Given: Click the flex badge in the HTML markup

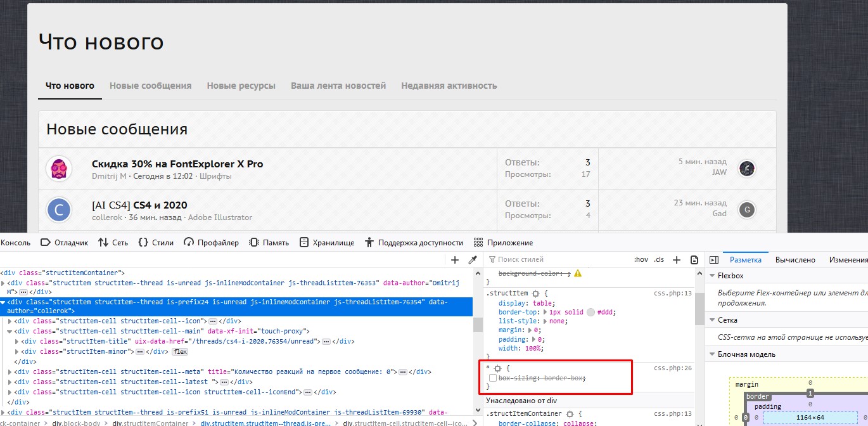Looking at the screenshot, I should point(180,351).
